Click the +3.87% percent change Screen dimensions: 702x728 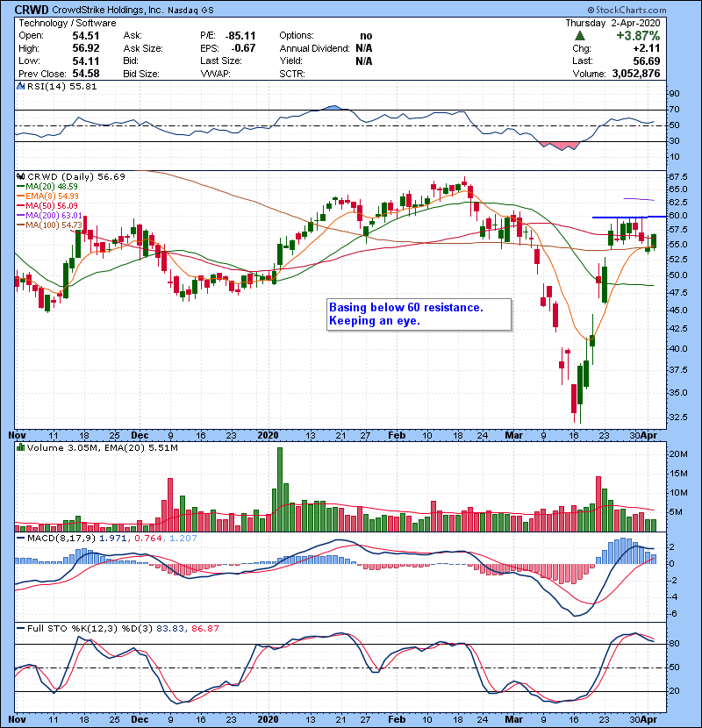[638, 36]
